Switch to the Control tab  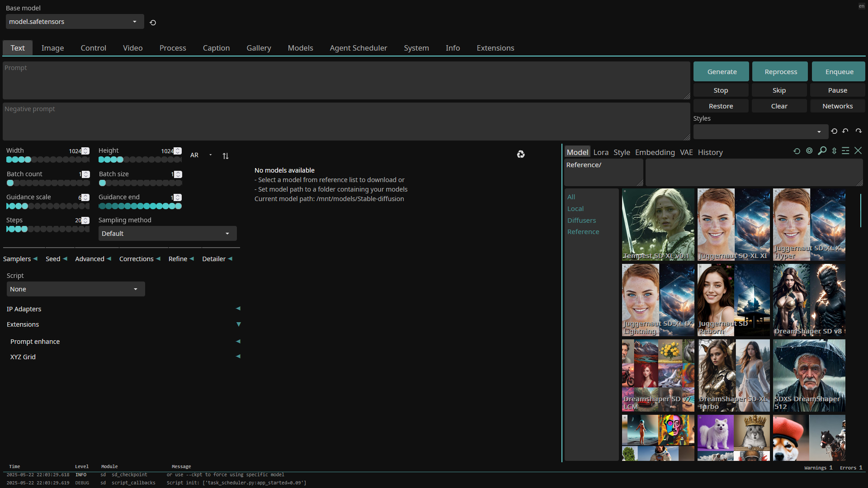[x=93, y=48]
